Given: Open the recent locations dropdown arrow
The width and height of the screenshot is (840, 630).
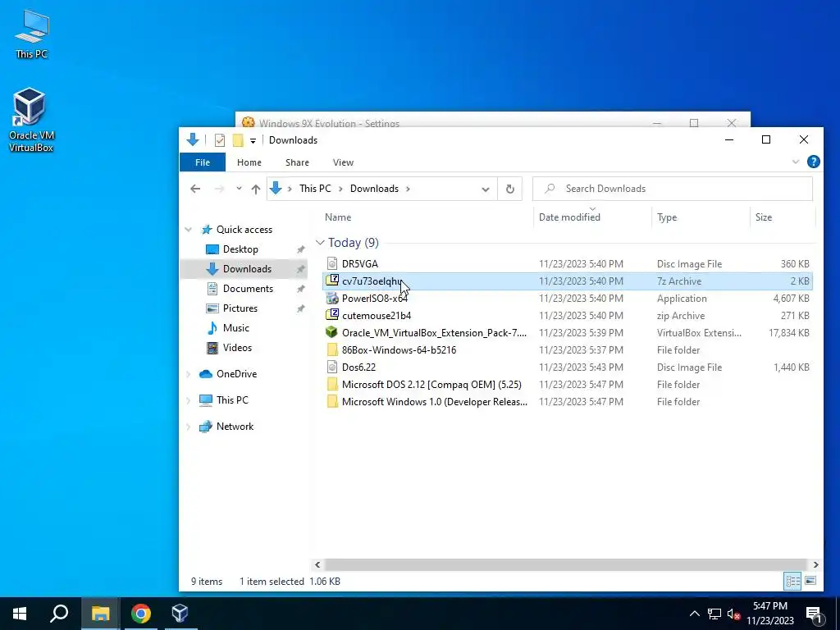Looking at the screenshot, I should pos(239,189).
